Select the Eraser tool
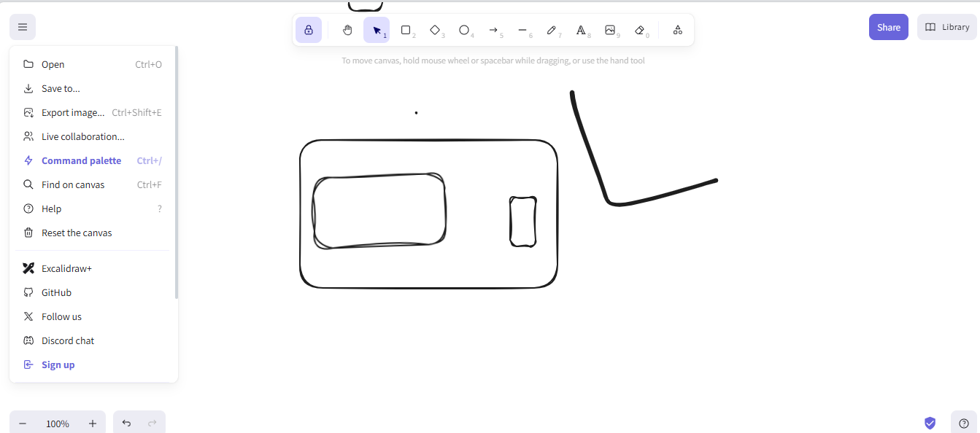The height and width of the screenshot is (433, 980). (639, 30)
